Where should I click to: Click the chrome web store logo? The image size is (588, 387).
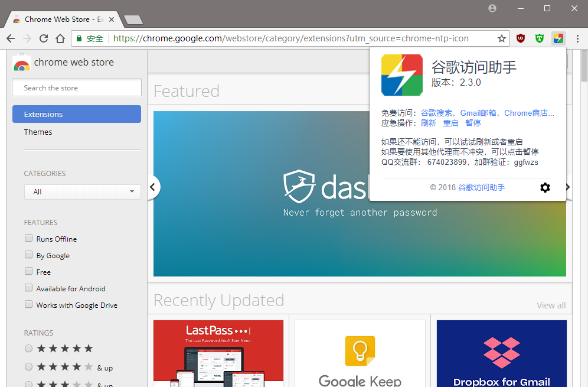pos(22,63)
